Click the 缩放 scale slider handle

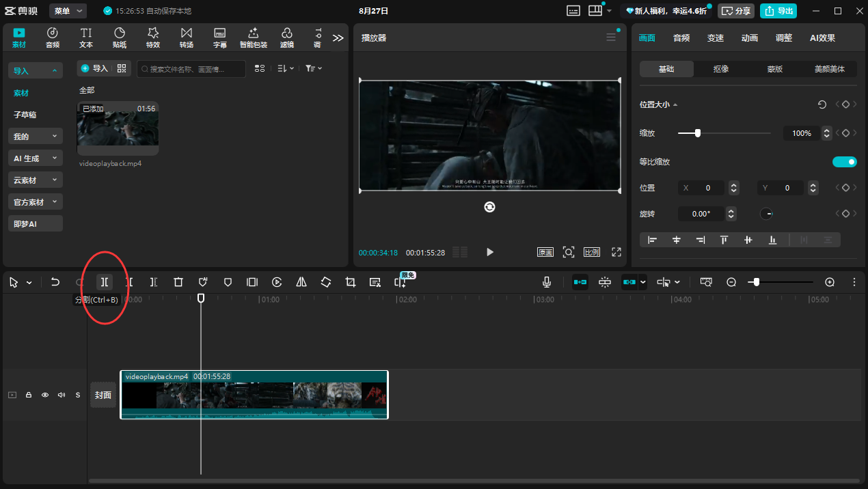point(698,133)
